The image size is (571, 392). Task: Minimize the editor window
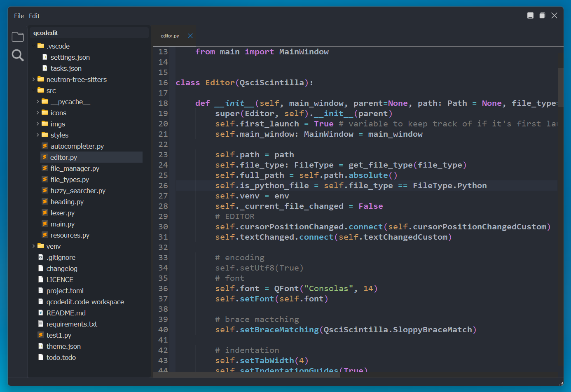pos(531,16)
